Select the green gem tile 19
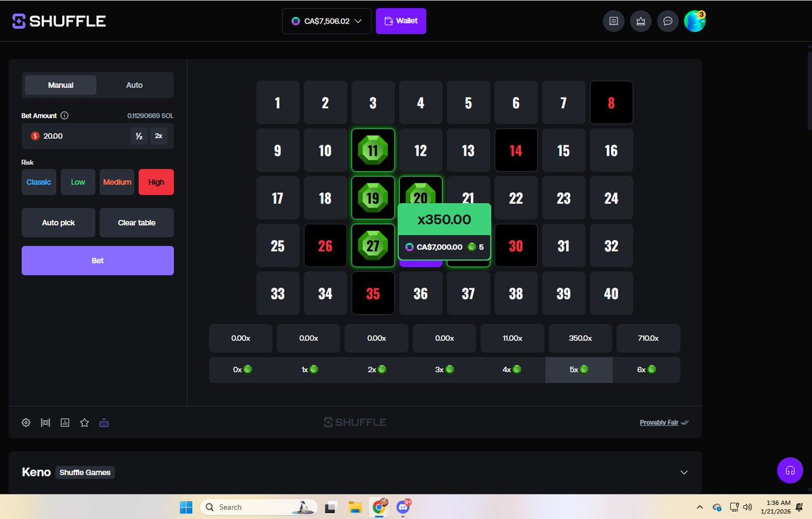812x519 pixels. pyautogui.click(x=373, y=198)
